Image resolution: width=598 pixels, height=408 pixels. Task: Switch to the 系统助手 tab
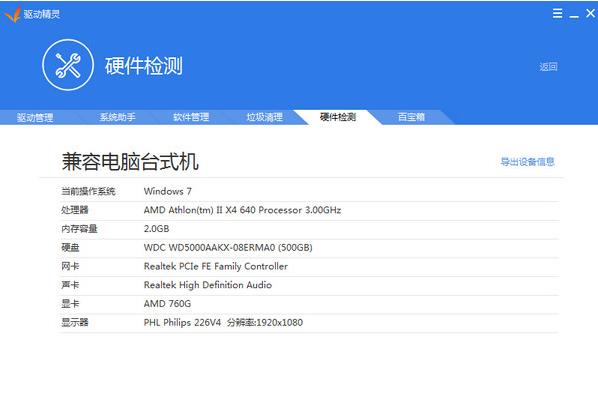click(x=117, y=117)
